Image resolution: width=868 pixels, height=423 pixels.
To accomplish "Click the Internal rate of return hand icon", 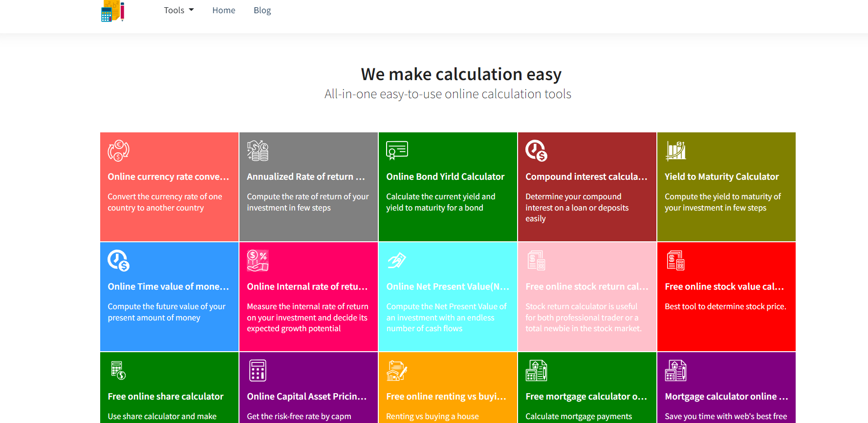I will [258, 260].
